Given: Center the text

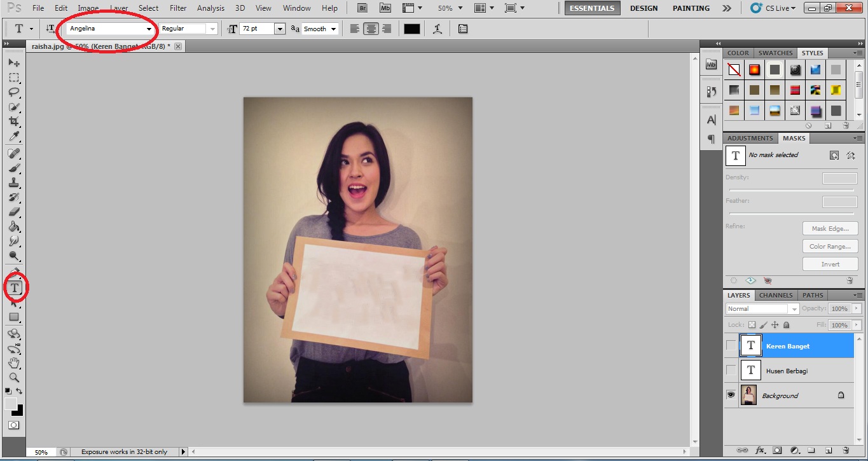Looking at the screenshot, I should pos(371,29).
